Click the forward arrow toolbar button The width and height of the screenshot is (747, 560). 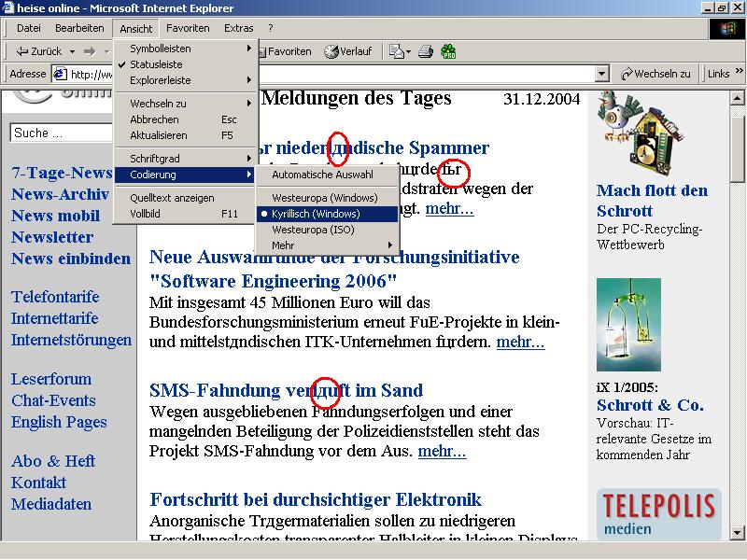90,51
